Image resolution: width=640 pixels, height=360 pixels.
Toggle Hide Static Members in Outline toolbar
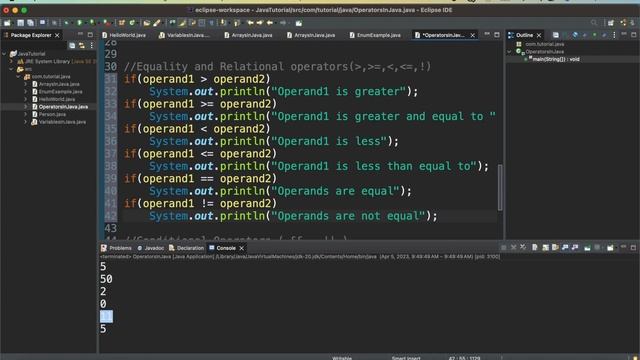585,35
